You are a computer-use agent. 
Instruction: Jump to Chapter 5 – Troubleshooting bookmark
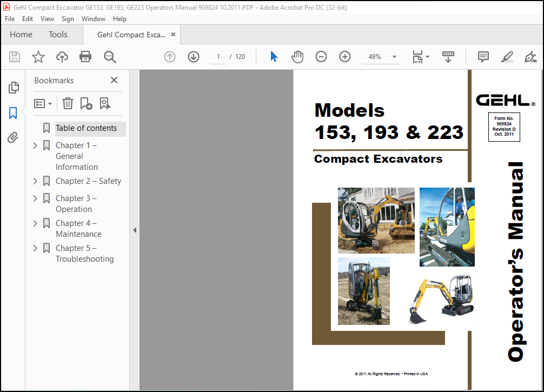[85, 254]
